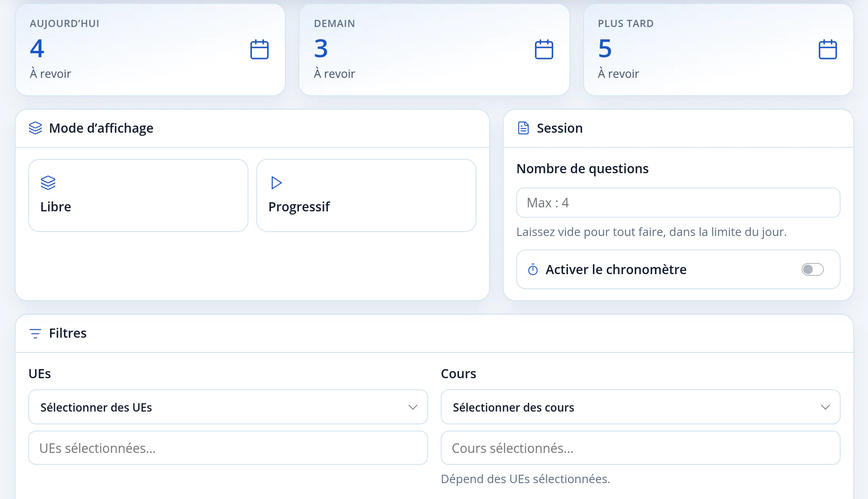Open the Plus tard card with 5 à revoir
Viewport: 868px width, 499px height.
click(718, 50)
